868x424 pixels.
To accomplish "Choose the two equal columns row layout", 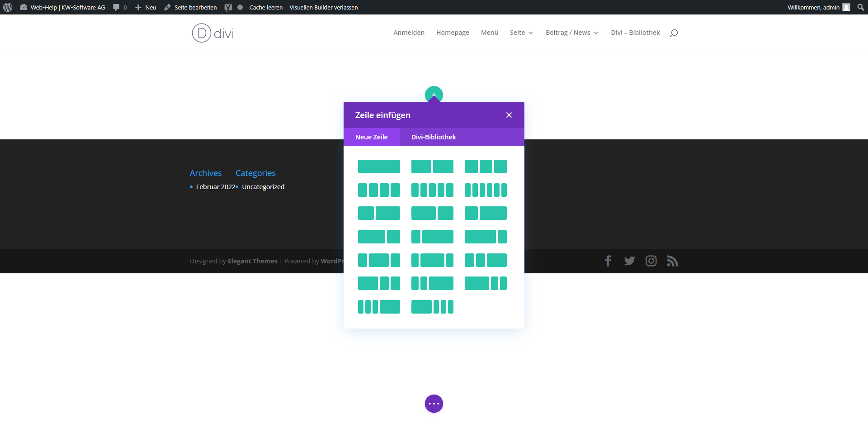I will 432,167.
